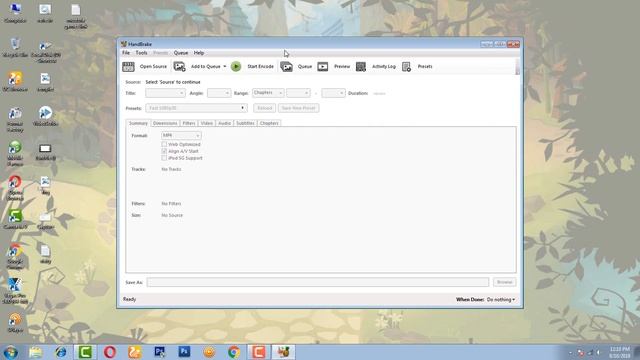Click the Select 'Source' to continue text
This screenshot has height=360, width=640.
point(173,82)
